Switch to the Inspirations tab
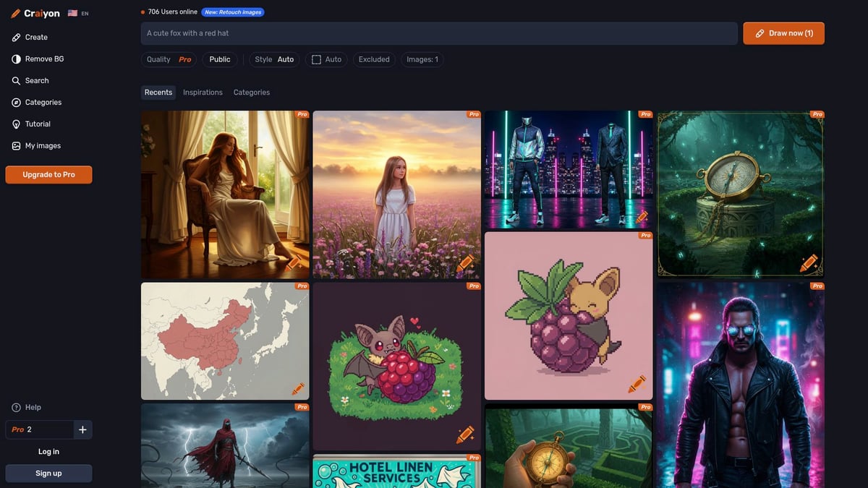 tap(203, 93)
